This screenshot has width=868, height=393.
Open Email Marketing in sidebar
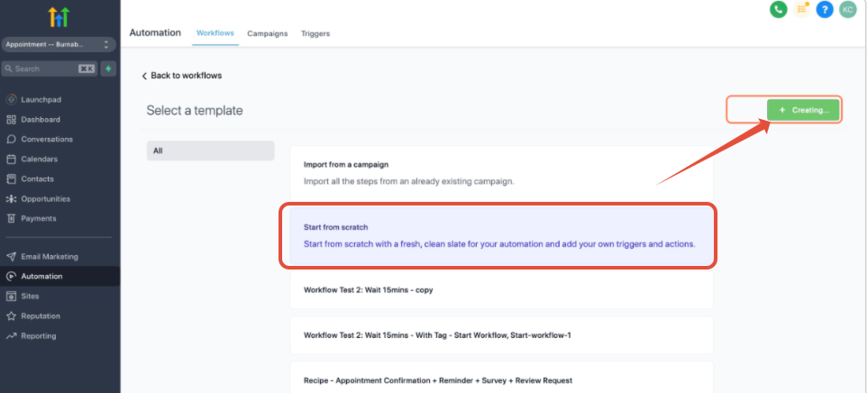50,256
